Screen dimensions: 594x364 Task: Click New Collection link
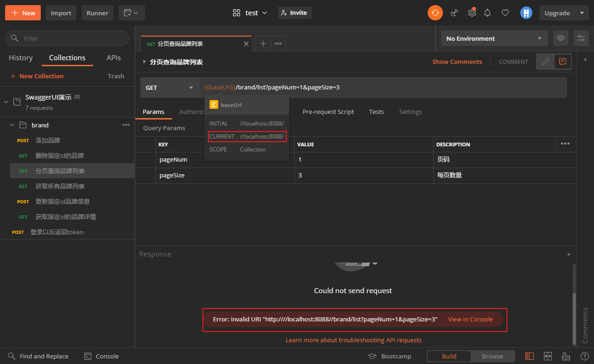(37, 76)
